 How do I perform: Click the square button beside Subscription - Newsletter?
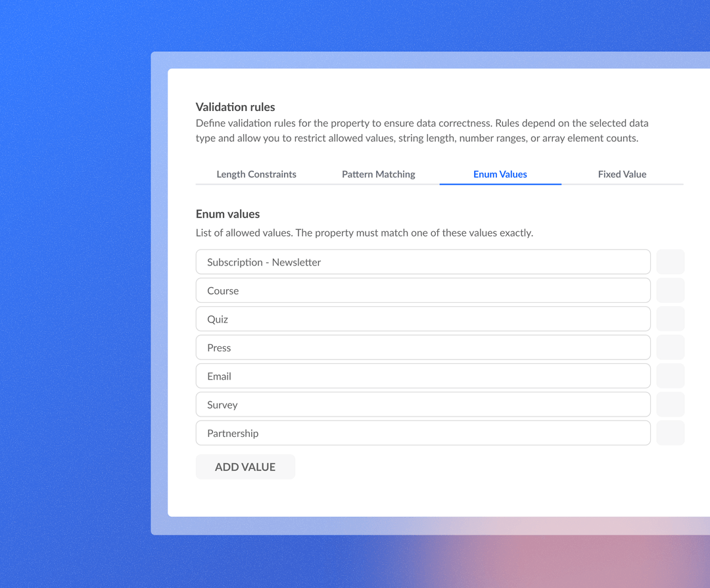[670, 261]
